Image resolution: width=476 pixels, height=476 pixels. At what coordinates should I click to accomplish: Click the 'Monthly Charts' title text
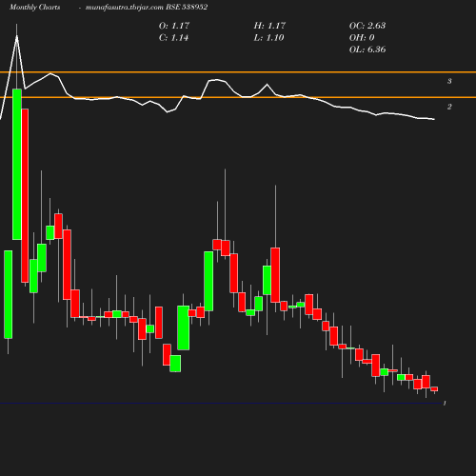34,7
